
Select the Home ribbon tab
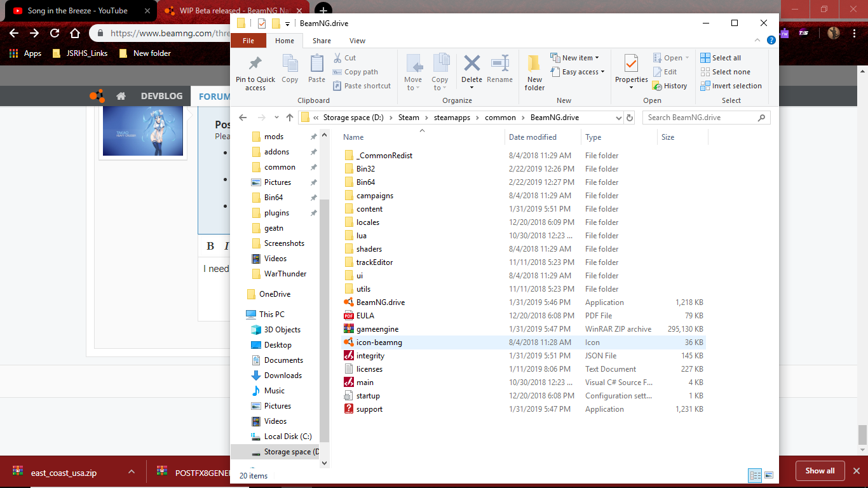(x=285, y=41)
